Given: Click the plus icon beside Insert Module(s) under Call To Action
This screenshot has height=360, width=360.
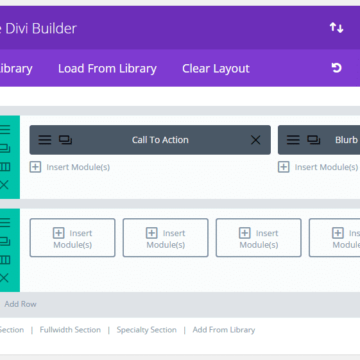Looking at the screenshot, I should click(35, 167).
